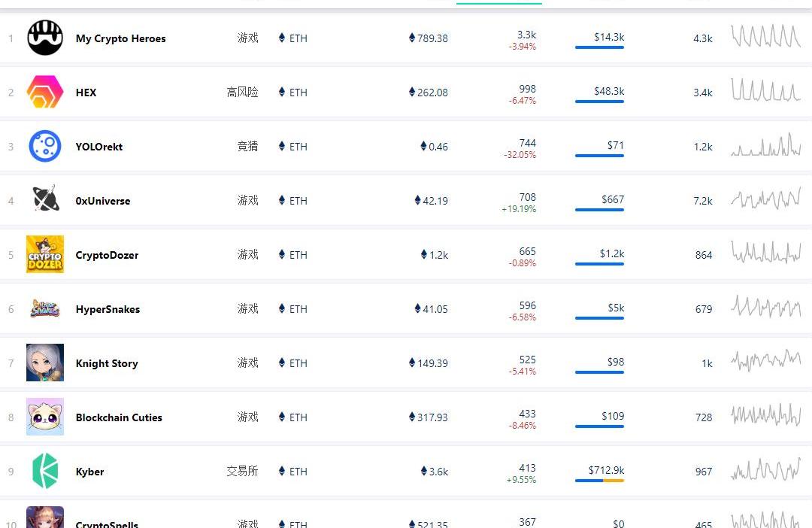Screen dimensions: 812x528
Task: Click the HEX hexagon logo icon
Action: pos(45,93)
